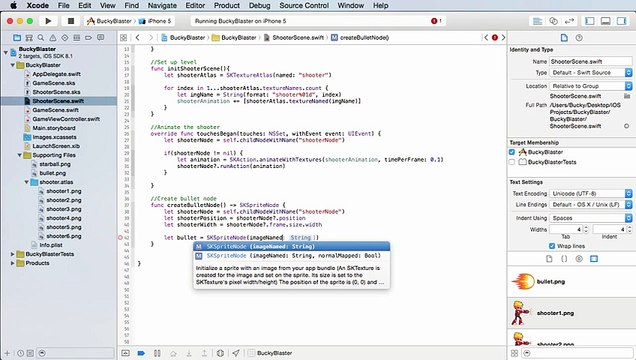
Task: Open the Find navigator magnifier icon
Action: [x=41, y=38]
